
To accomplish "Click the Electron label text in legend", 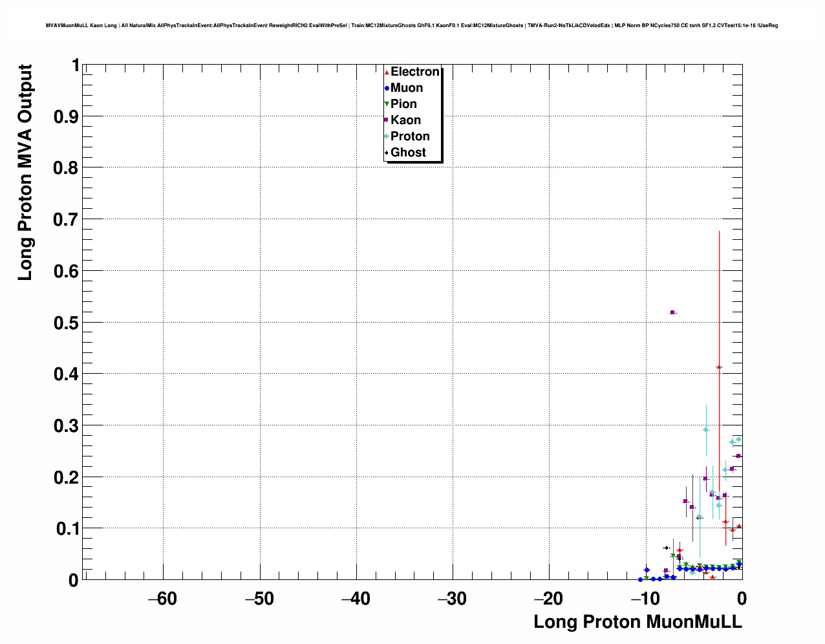I will point(415,72).
